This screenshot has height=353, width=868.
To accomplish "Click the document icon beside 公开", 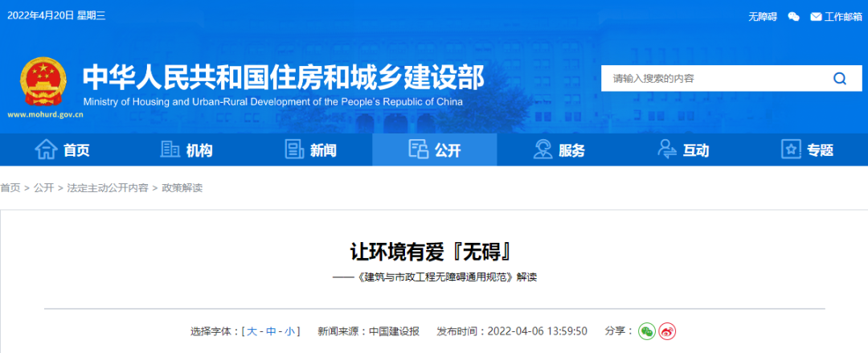I will pos(419,149).
